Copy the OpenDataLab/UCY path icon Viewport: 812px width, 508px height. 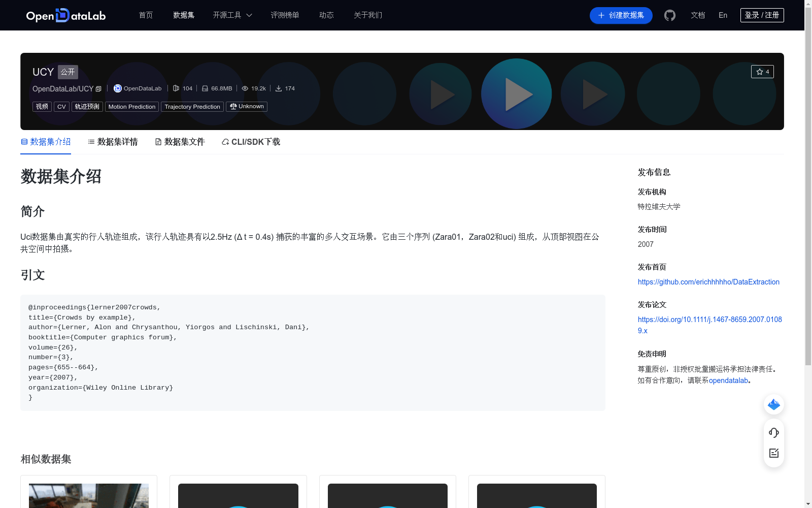(98, 89)
